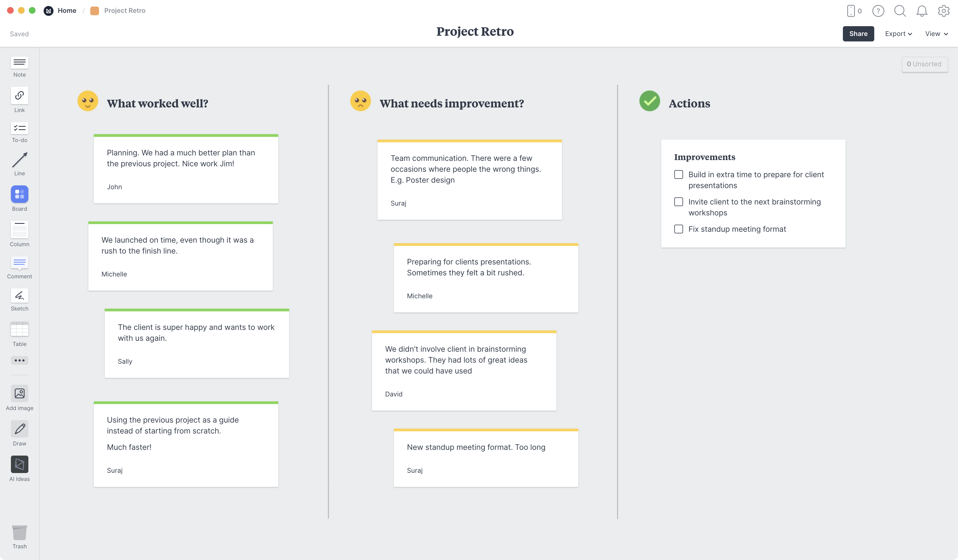Select Project Retro in the breadcrumb

[x=125, y=10]
